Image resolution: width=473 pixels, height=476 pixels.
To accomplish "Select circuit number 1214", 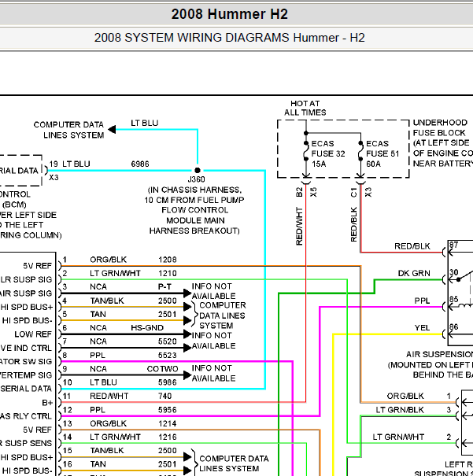I will pos(168,423).
